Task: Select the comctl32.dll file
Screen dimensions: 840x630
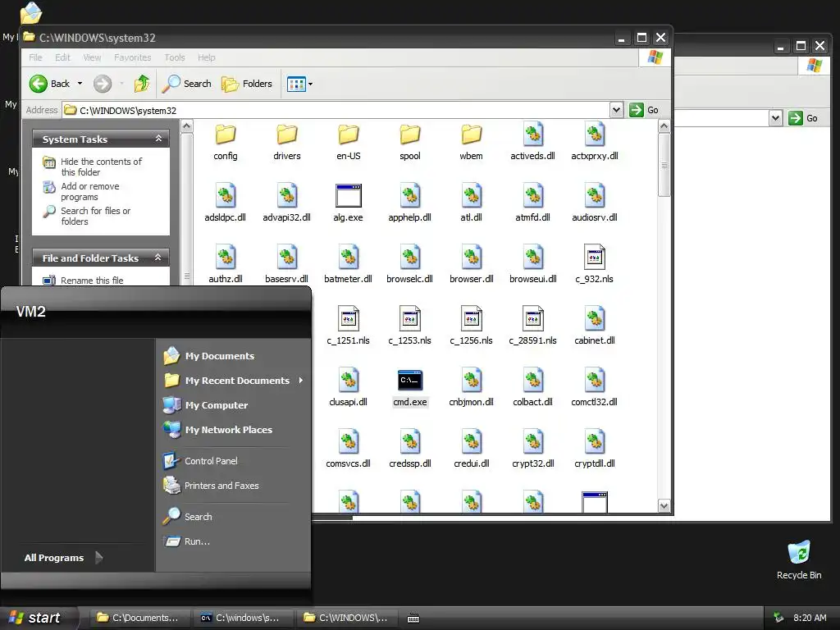Action: pos(594,389)
